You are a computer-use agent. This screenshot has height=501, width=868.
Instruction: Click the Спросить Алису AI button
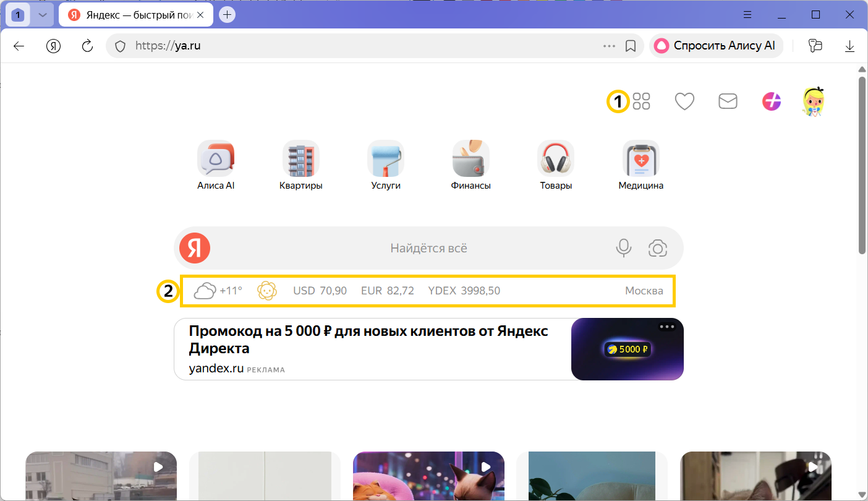[x=716, y=46]
